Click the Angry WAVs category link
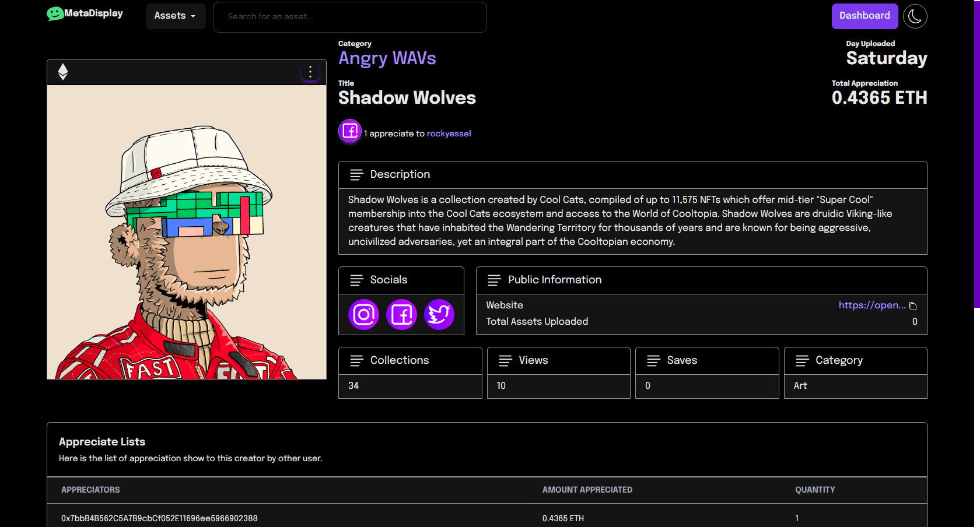The width and height of the screenshot is (980, 527). [x=387, y=58]
